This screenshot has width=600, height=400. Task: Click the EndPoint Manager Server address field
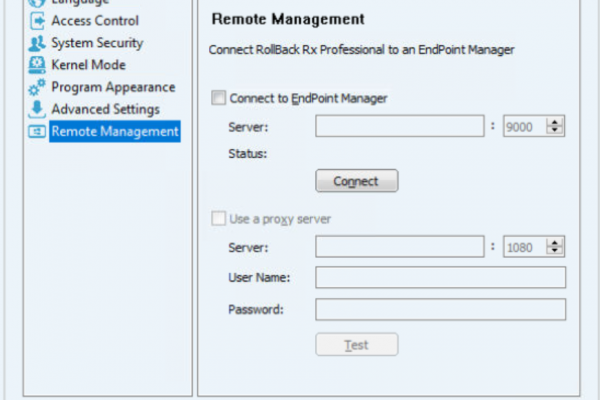pos(399,126)
